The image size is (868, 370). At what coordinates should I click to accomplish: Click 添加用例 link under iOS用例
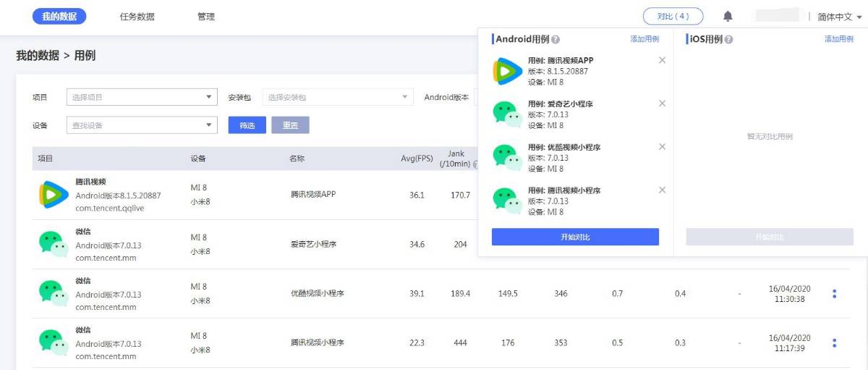tap(839, 39)
